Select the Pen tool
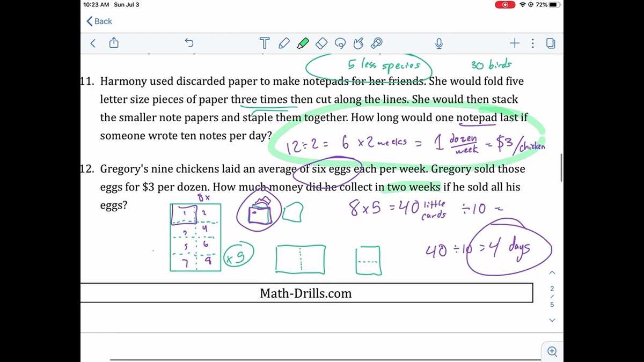Screen dimensions: 644x362 (x=284, y=43)
